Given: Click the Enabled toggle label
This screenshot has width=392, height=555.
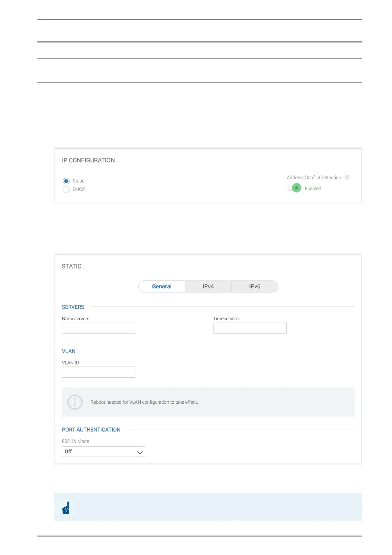Looking at the screenshot, I should pyautogui.click(x=313, y=189).
